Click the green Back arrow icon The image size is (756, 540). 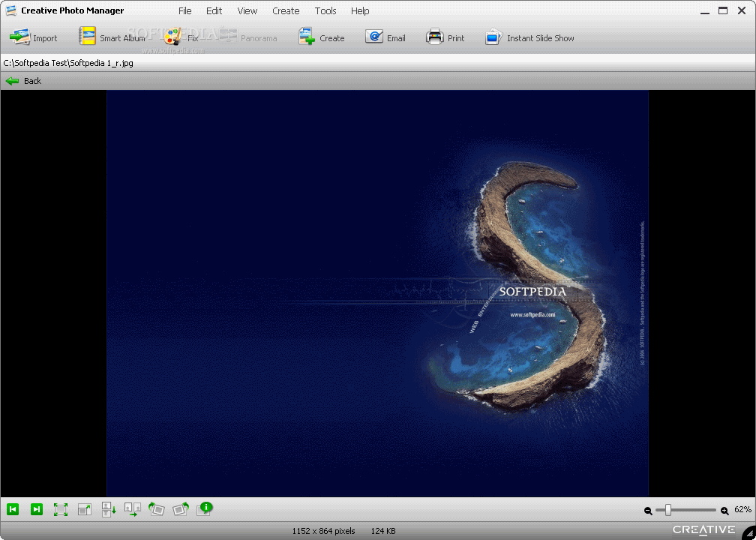[12, 81]
